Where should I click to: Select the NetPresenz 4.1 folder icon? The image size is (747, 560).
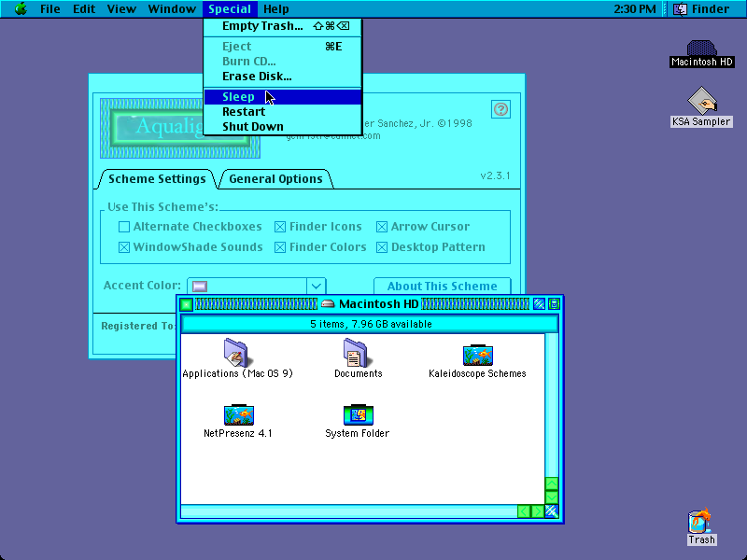(x=239, y=414)
